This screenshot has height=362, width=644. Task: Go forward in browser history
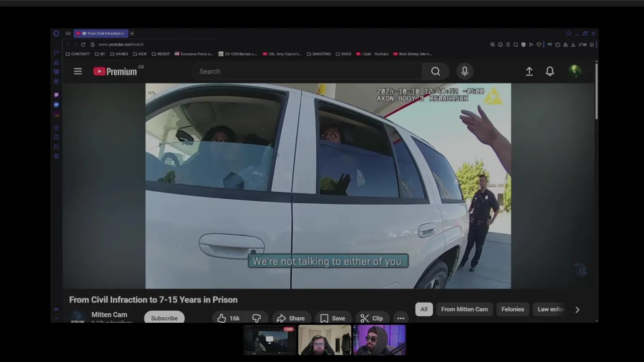[x=75, y=44]
